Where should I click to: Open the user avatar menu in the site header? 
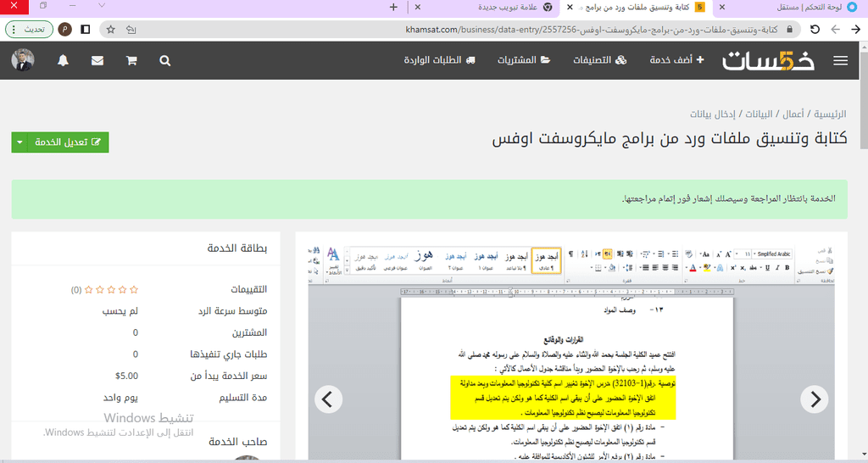click(23, 60)
